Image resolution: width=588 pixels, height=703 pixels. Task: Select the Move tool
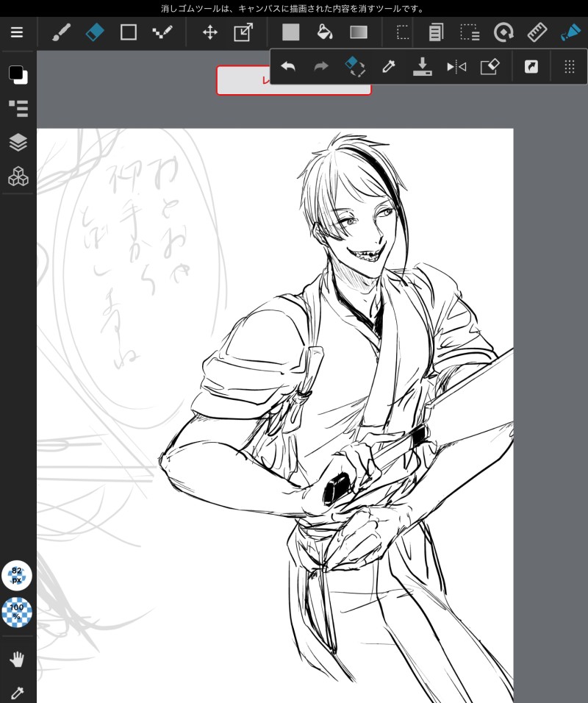click(x=209, y=32)
